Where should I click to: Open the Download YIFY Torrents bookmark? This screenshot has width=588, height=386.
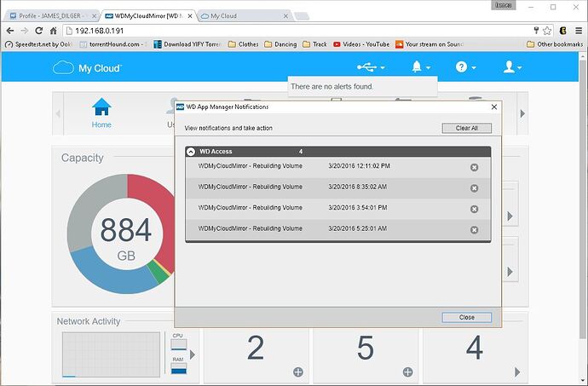187,44
